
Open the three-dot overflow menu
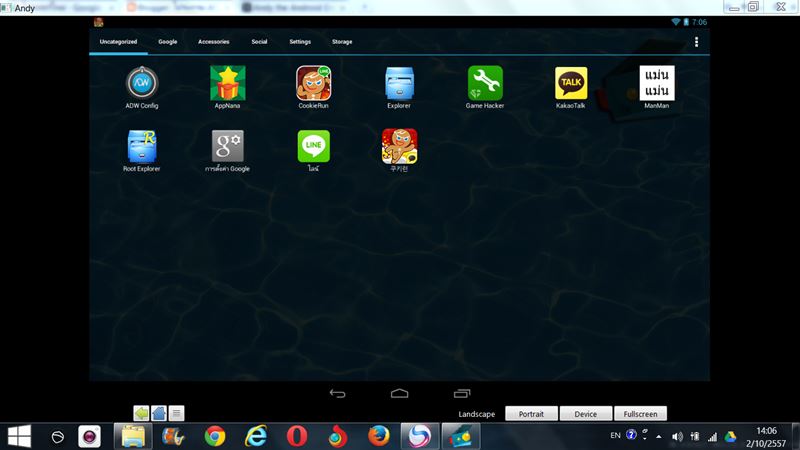pyautogui.click(x=696, y=42)
